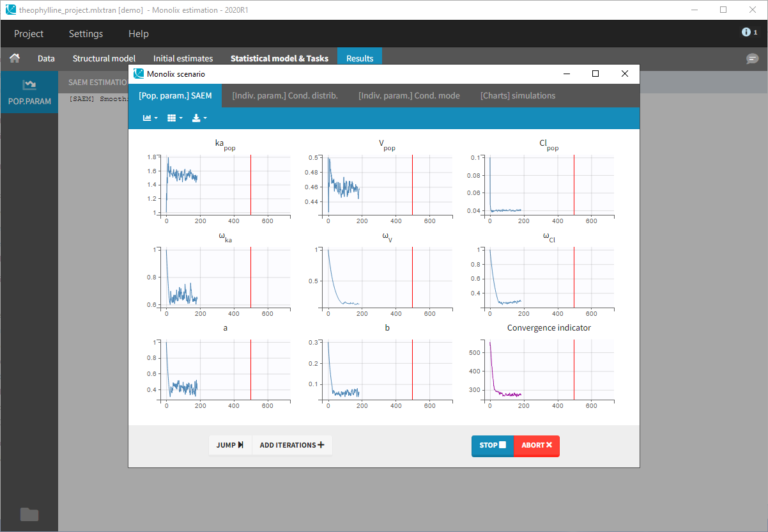Open the Settings menu
This screenshot has height=532, width=768.
[x=85, y=33]
